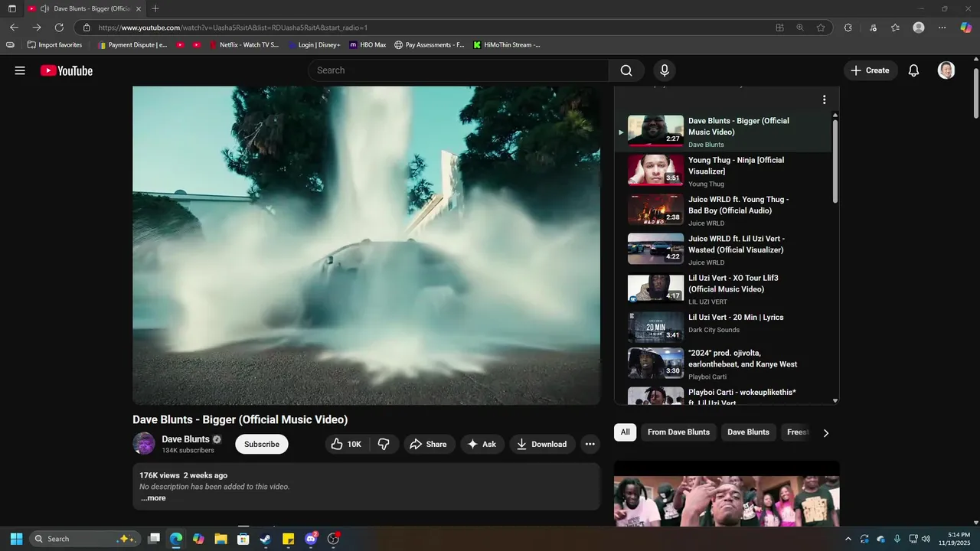Click the page vertical scrollbar
Viewport: 980px width, 551px height.
point(975,93)
